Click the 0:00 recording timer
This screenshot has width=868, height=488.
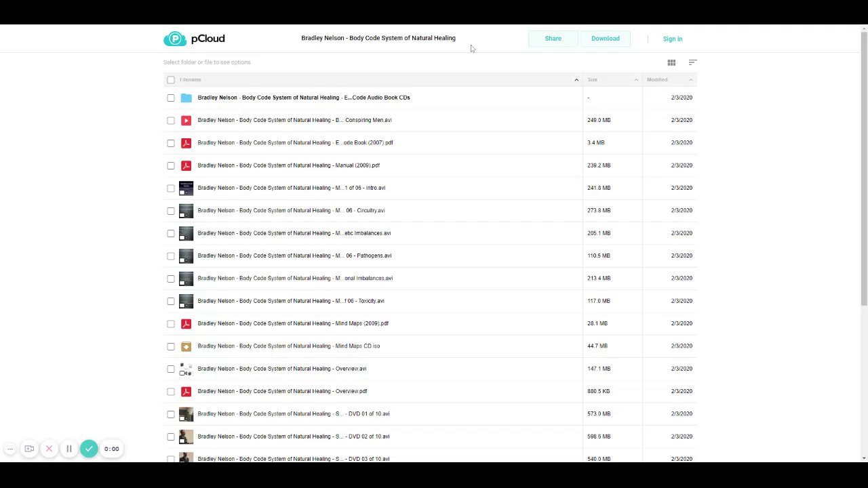[x=112, y=449]
